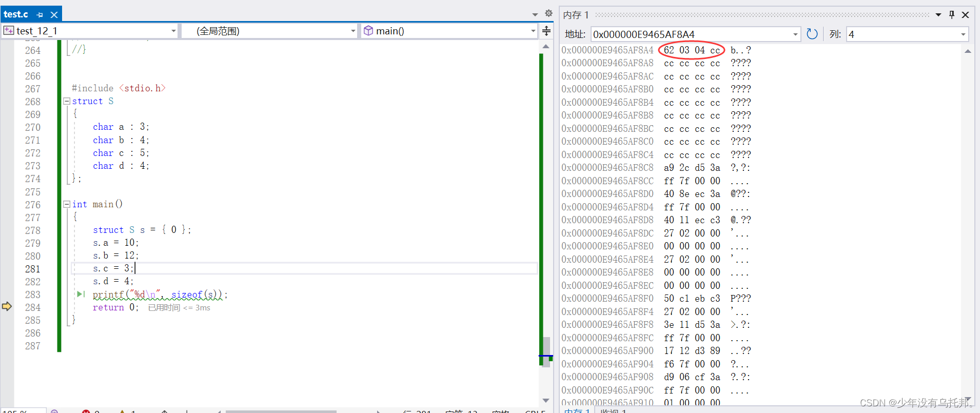The width and height of the screenshot is (980, 413).
Task: Open the main() function navigation dropdown
Action: [533, 31]
